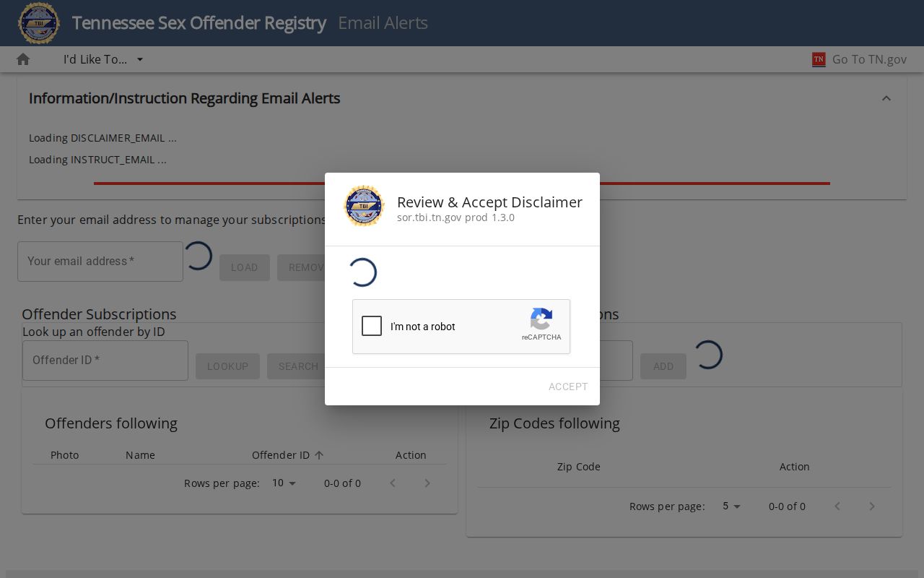Click the TBI seal in disclaimer dialog
924x578 pixels.
click(364, 206)
